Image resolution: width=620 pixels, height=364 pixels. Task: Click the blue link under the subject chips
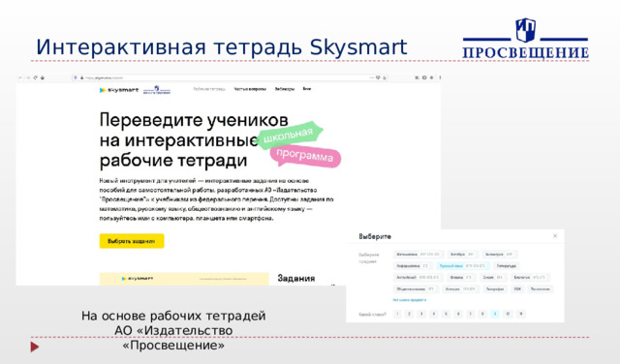coord(410,300)
